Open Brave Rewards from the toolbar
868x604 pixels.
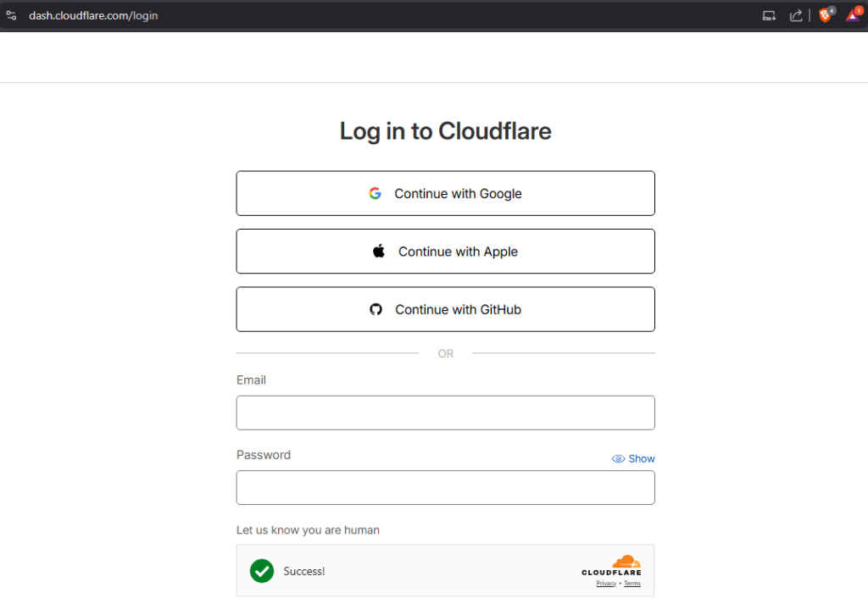pyautogui.click(x=853, y=14)
